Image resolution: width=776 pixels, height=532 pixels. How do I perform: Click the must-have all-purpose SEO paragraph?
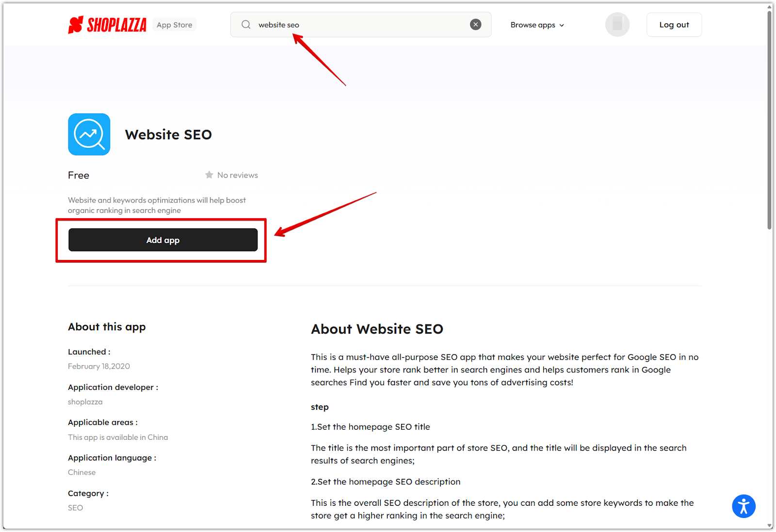click(x=505, y=370)
